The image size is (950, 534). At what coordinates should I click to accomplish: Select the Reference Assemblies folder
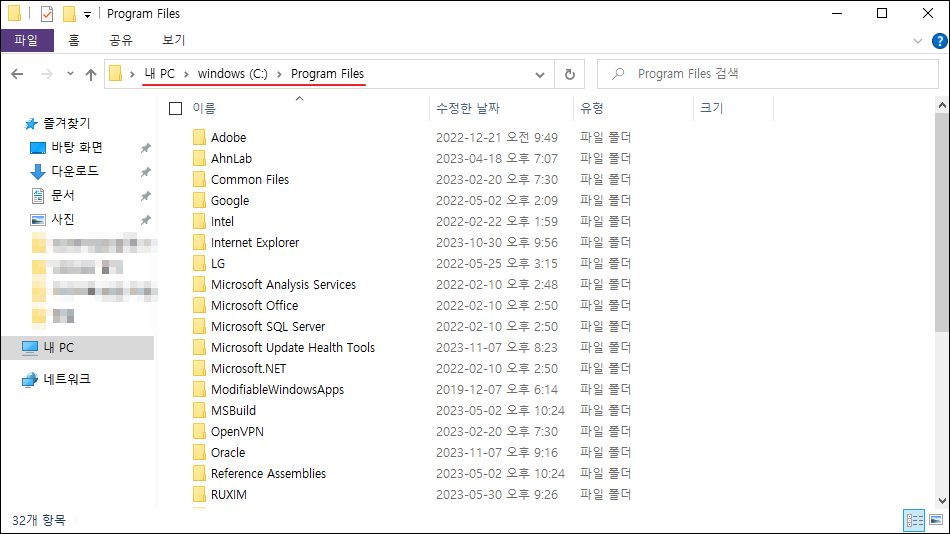point(268,473)
